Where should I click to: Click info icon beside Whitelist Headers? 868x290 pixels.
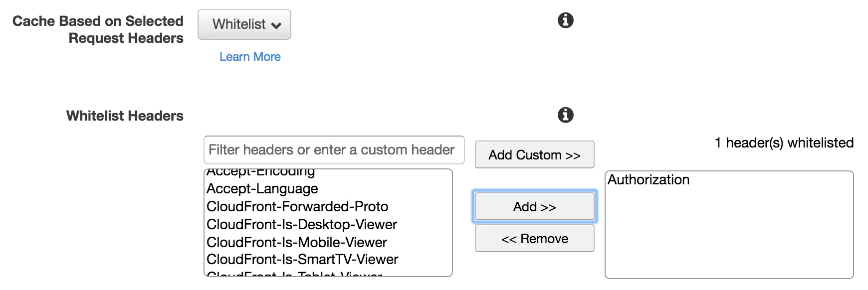[565, 115]
